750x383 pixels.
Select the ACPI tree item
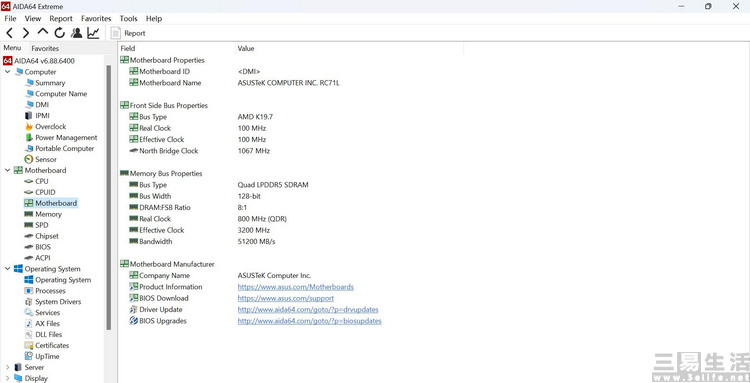tap(37, 258)
